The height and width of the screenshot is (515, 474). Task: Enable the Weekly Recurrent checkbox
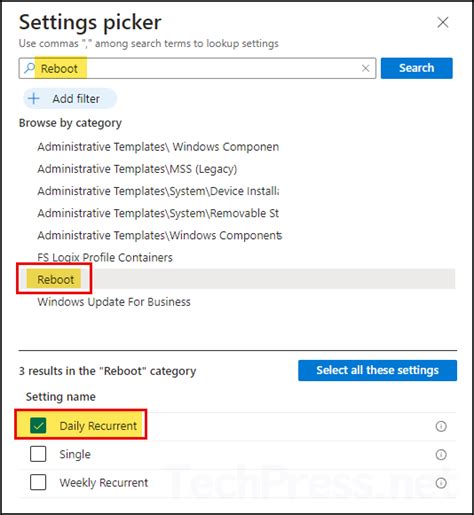click(x=38, y=482)
